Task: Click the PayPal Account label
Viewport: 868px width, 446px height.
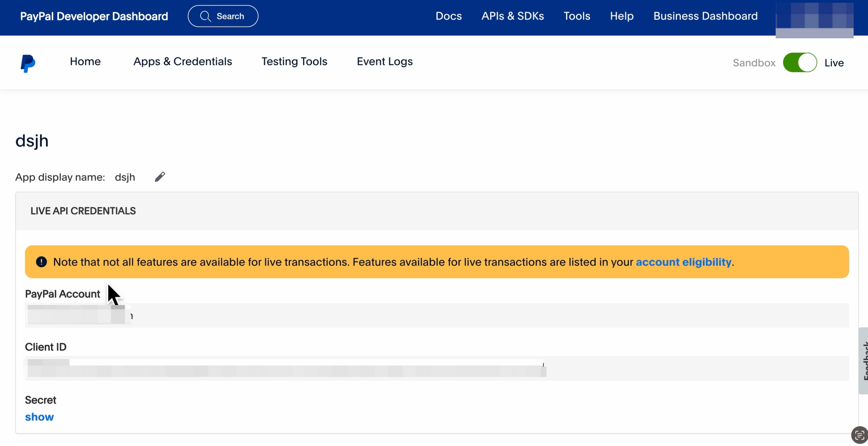Action: point(62,294)
